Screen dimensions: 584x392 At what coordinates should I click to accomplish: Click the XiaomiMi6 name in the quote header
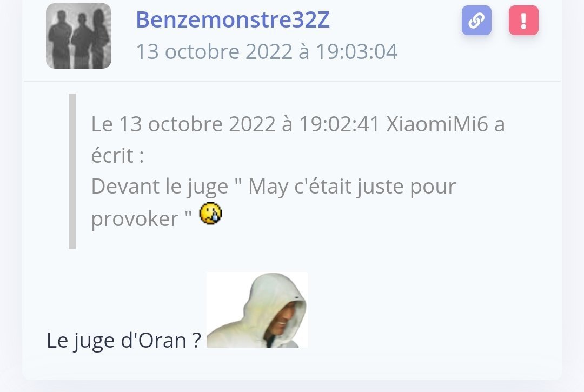pyautogui.click(x=437, y=124)
